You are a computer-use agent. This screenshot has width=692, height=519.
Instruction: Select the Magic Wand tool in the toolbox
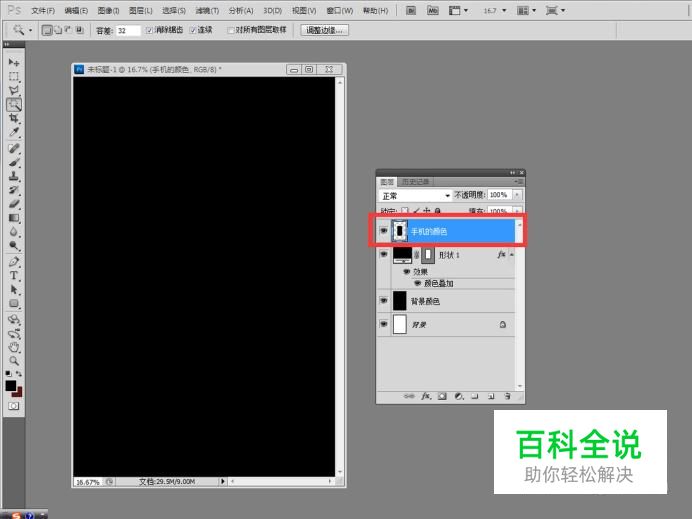pos(14,105)
